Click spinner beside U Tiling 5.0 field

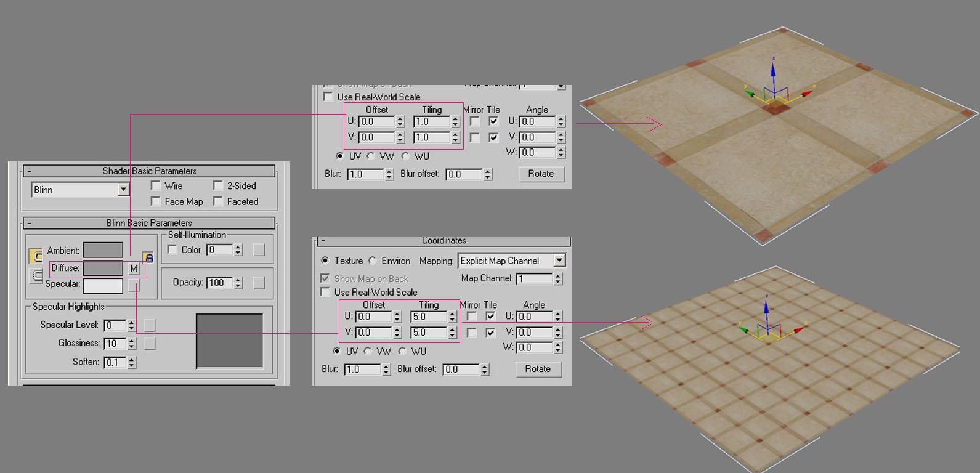[x=452, y=317]
